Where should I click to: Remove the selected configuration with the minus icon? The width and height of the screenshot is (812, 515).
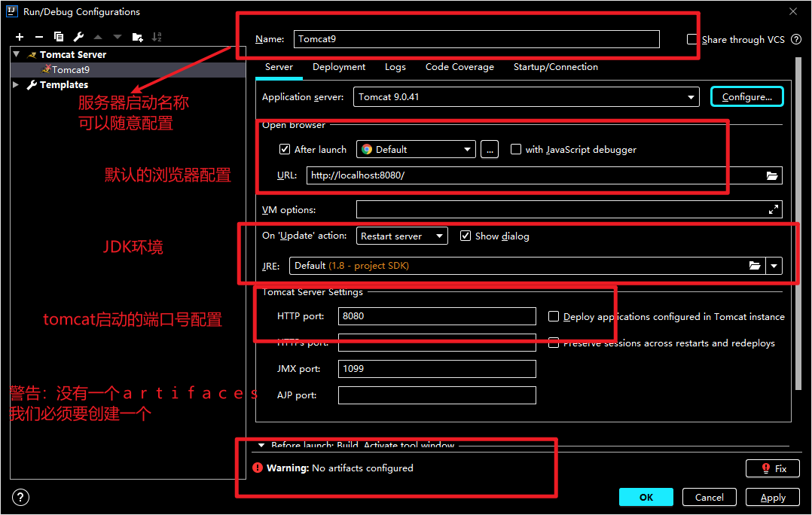pos(39,37)
